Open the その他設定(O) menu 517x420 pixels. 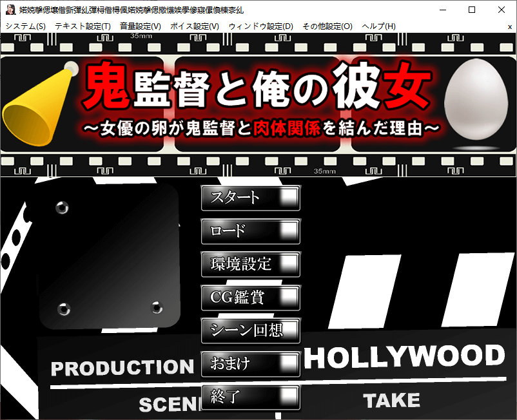pyautogui.click(x=327, y=26)
